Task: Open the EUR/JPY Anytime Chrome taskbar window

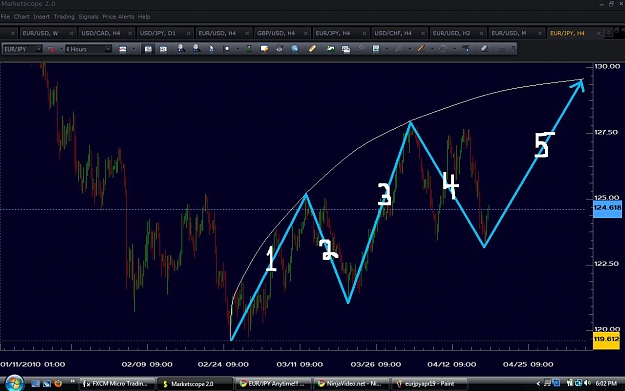Action: click(x=273, y=384)
